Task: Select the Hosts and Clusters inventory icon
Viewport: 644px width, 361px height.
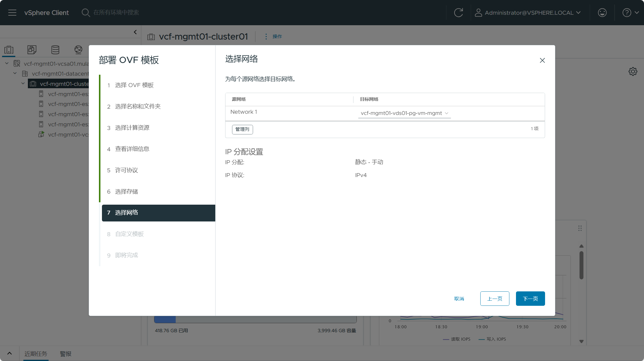Action: coord(9,50)
